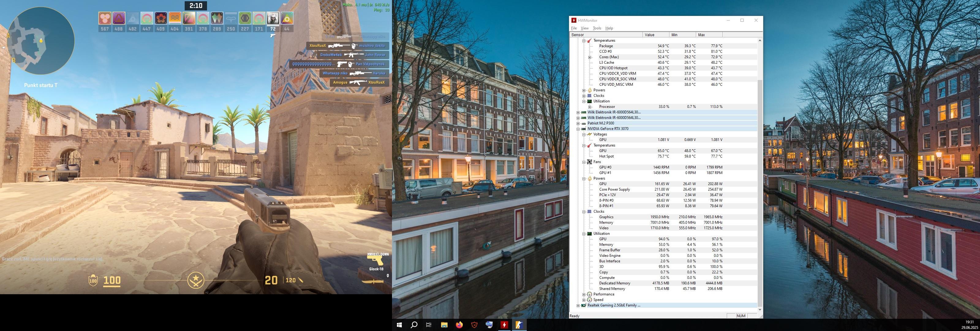Click the taskbar search magnifier
The width and height of the screenshot is (980, 331).
tap(414, 325)
